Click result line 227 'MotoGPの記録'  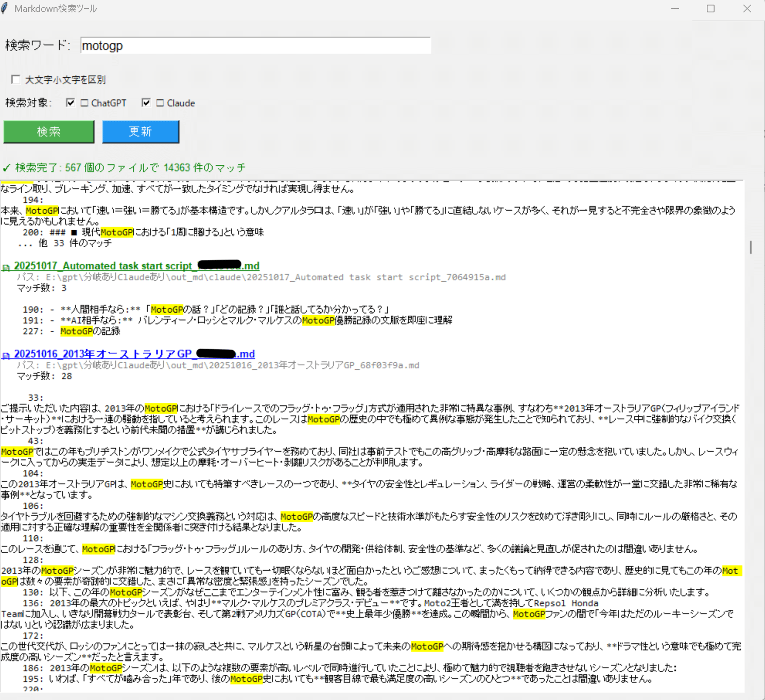click(72, 331)
